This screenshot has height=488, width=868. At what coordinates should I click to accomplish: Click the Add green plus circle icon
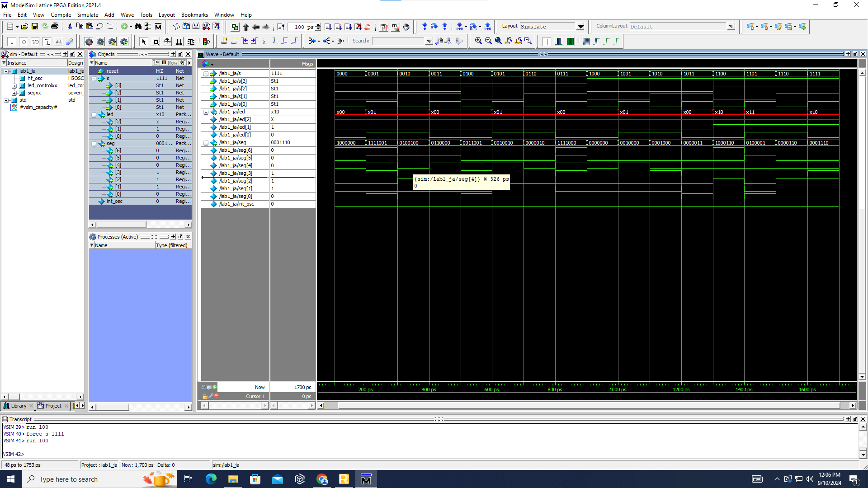(x=124, y=27)
